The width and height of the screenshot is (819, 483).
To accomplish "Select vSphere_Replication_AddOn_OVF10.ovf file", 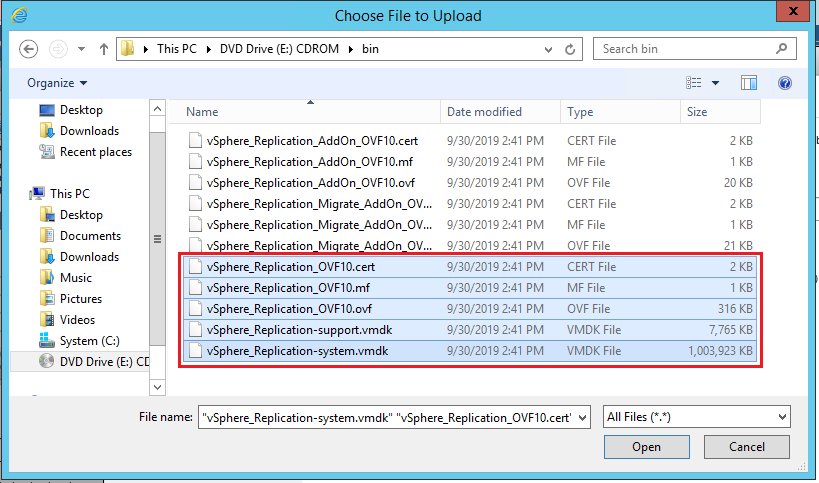I will [470, 183].
